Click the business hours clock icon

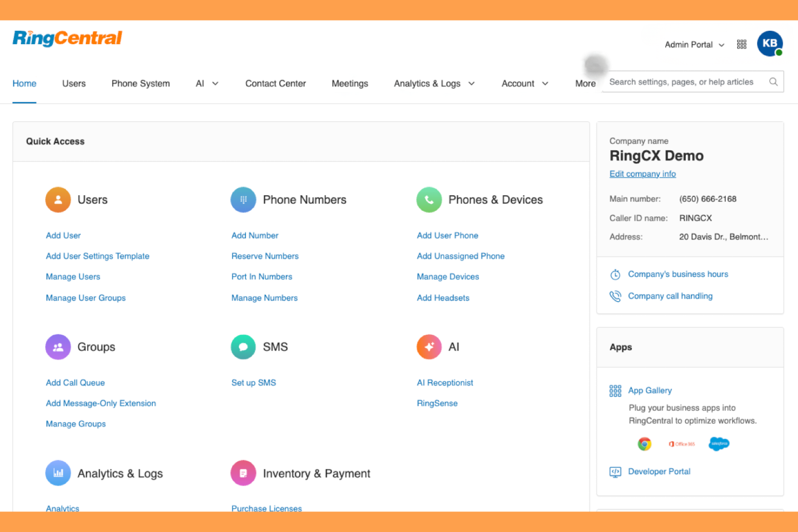615,274
